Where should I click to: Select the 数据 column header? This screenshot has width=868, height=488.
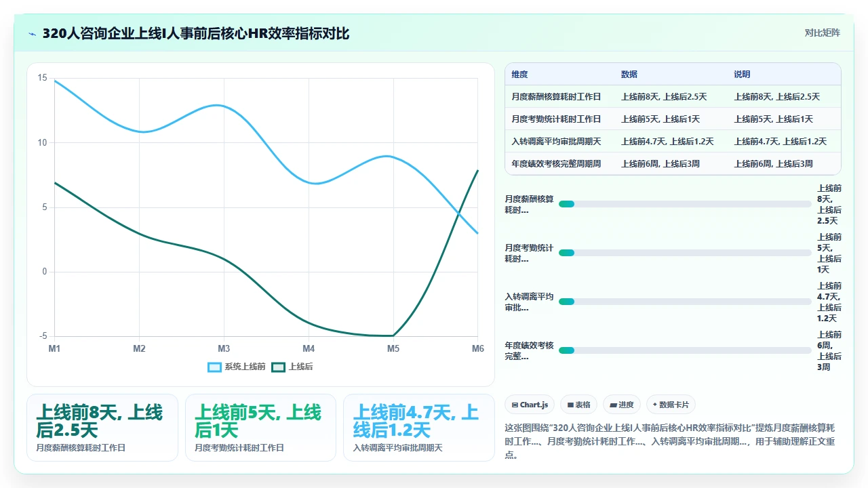(x=629, y=75)
